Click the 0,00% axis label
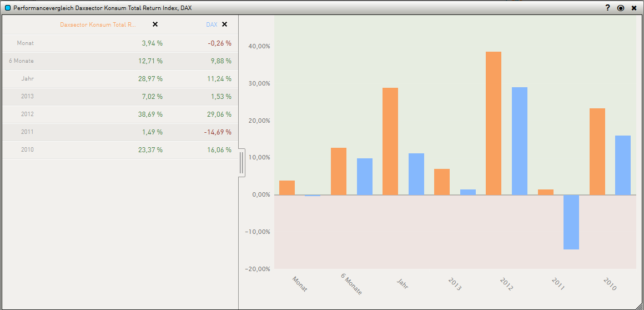644x310 pixels. (x=261, y=194)
